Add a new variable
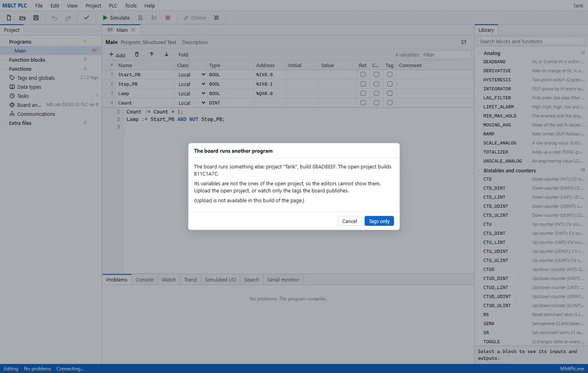This screenshot has height=373, width=588. tap(117, 55)
